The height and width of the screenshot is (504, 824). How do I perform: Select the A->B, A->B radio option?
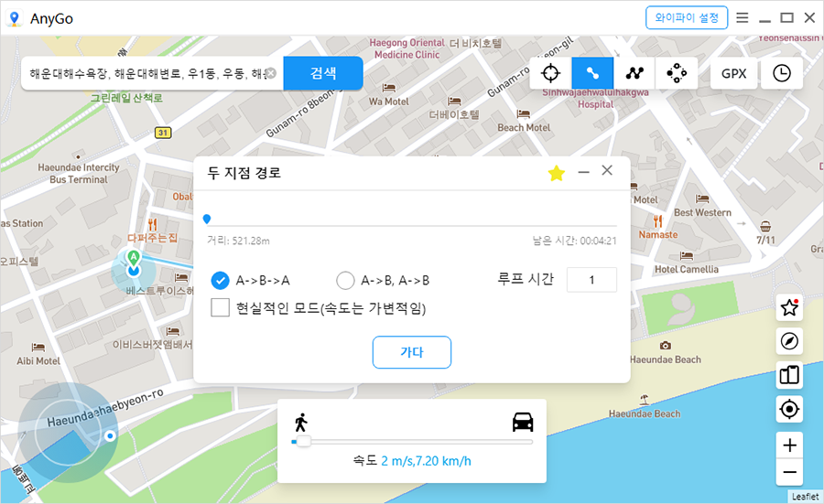345,281
